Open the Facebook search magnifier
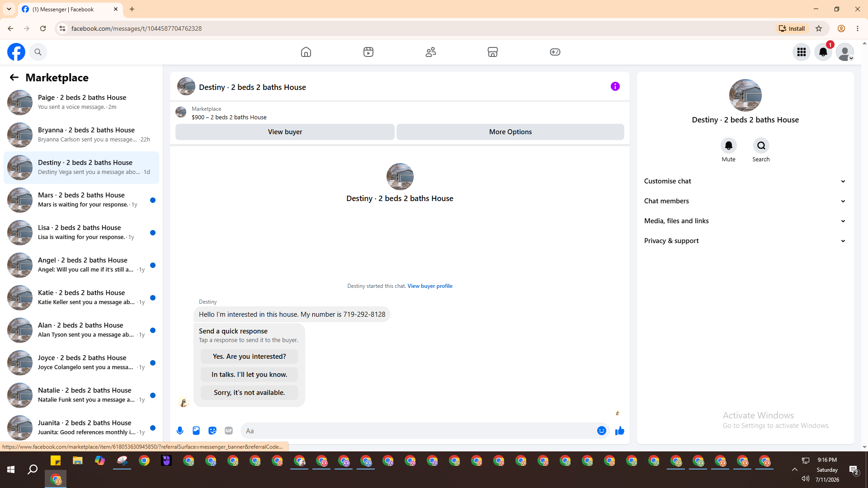This screenshot has height=488, width=868. coord(38,52)
